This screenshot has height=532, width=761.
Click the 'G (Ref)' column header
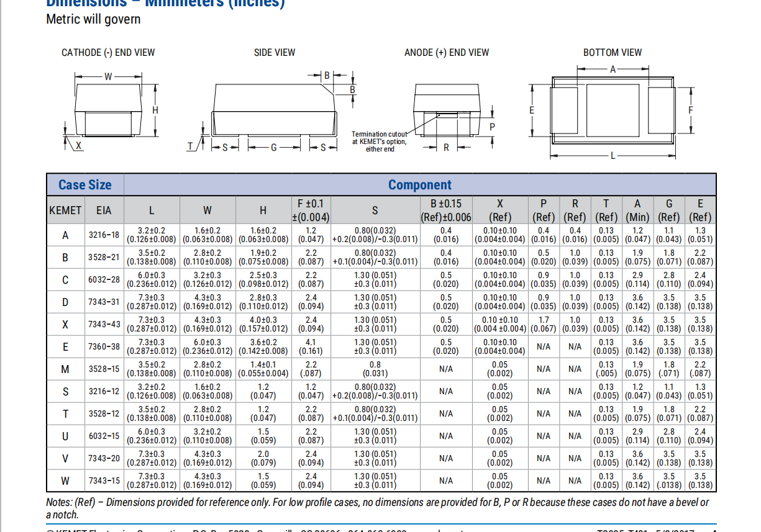point(669,210)
